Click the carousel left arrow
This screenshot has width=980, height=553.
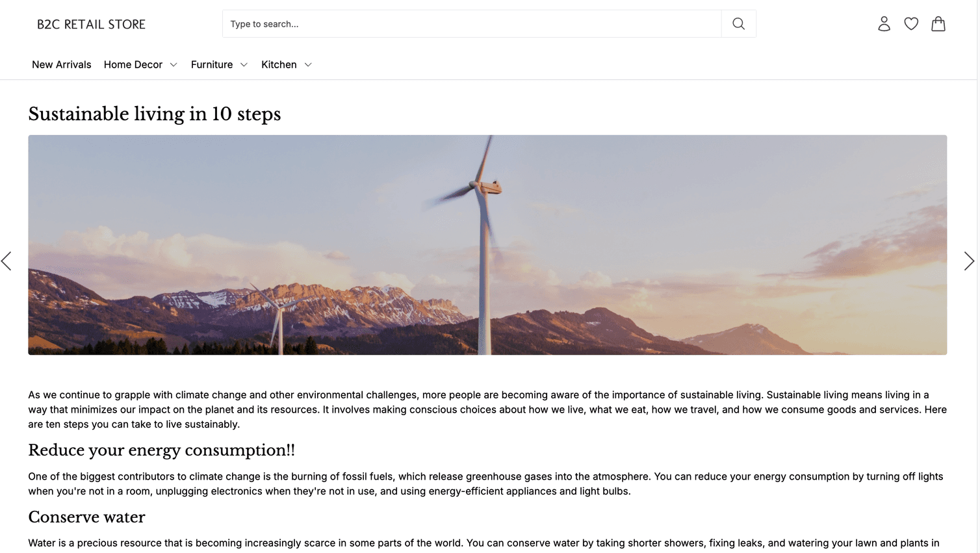pos(6,261)
